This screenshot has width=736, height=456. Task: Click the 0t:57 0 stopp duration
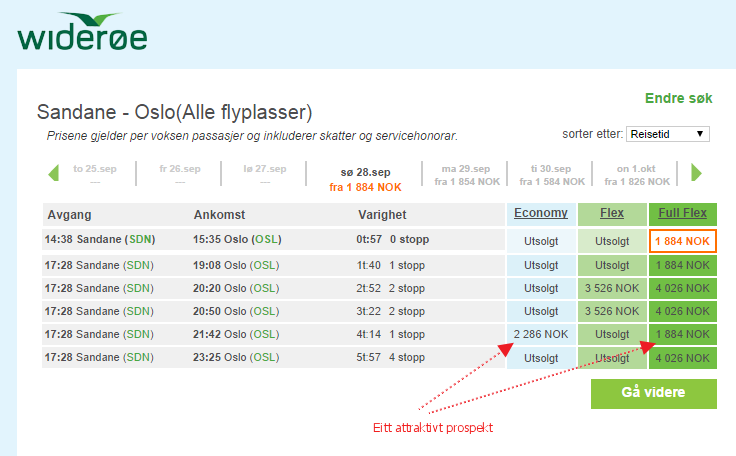pyautogui.click(x=392, y=240)
